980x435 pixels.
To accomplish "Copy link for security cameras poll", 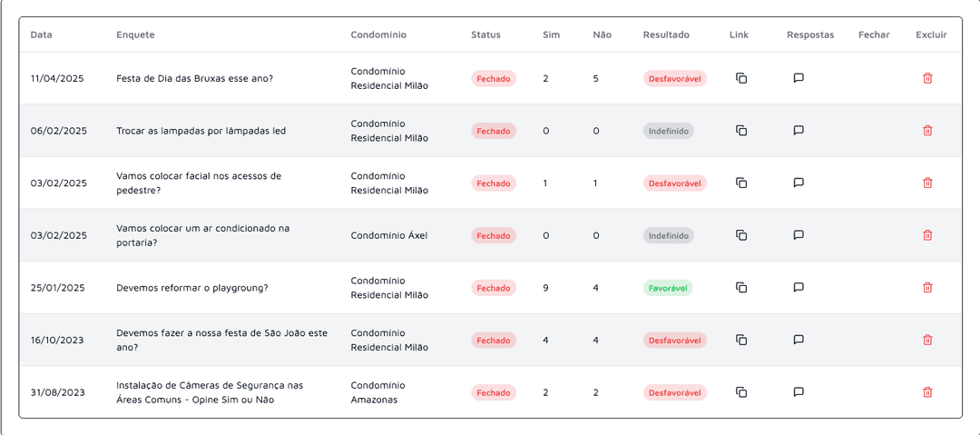I will [x=741, y=391].
